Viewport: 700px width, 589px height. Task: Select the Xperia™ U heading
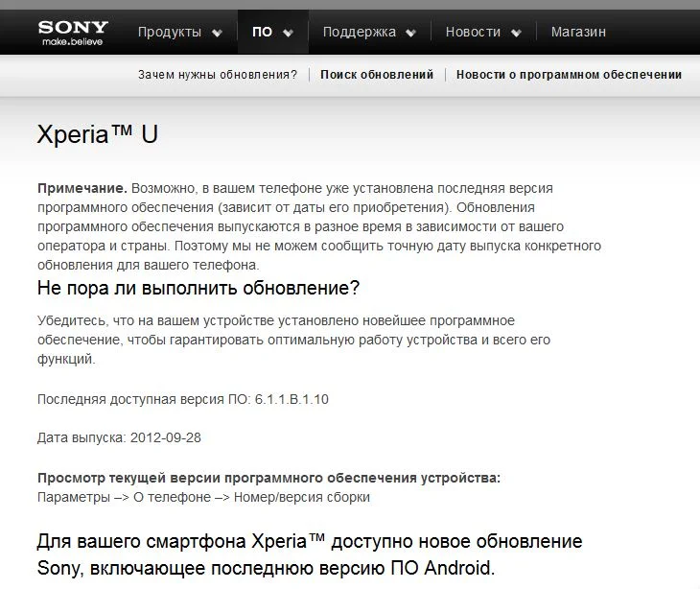pyautogui.click(x=97, y=133)
